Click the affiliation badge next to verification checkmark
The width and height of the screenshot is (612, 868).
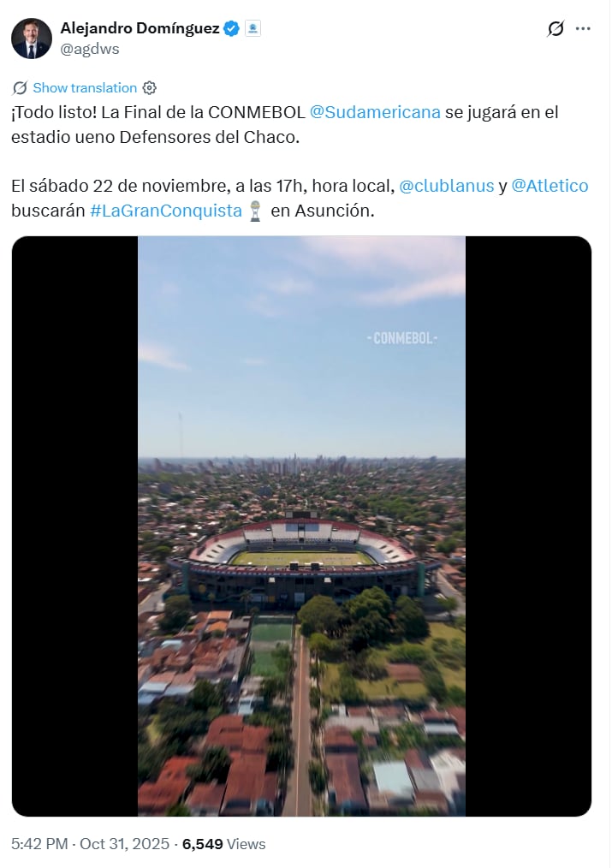tap(252, 27)
